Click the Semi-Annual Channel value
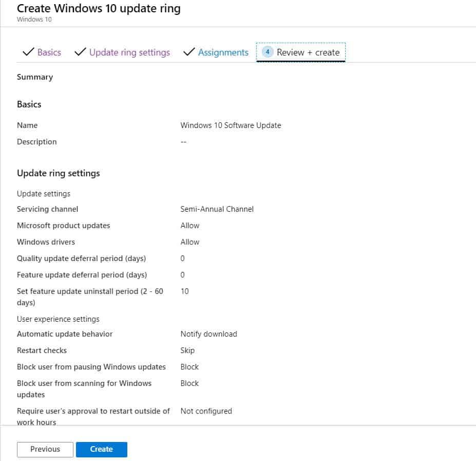476x461 pixels. pyautogui.click(x=217, y=209)
